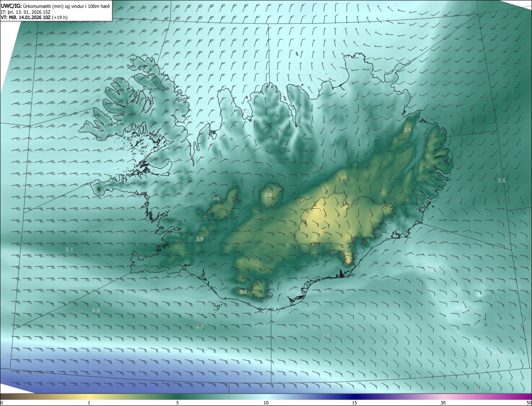532x406 pixels.
Task: Click the 6.1 value label over the sea
Action: tap(69, 249)
